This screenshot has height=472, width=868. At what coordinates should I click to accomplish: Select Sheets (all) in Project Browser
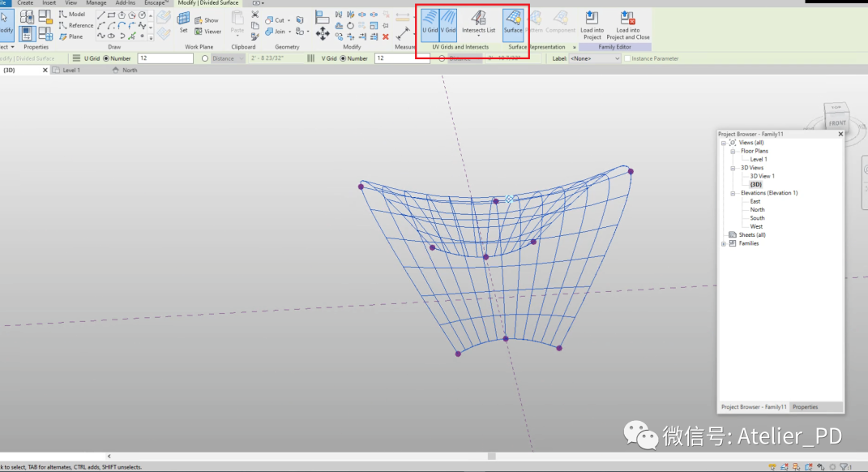752,235
